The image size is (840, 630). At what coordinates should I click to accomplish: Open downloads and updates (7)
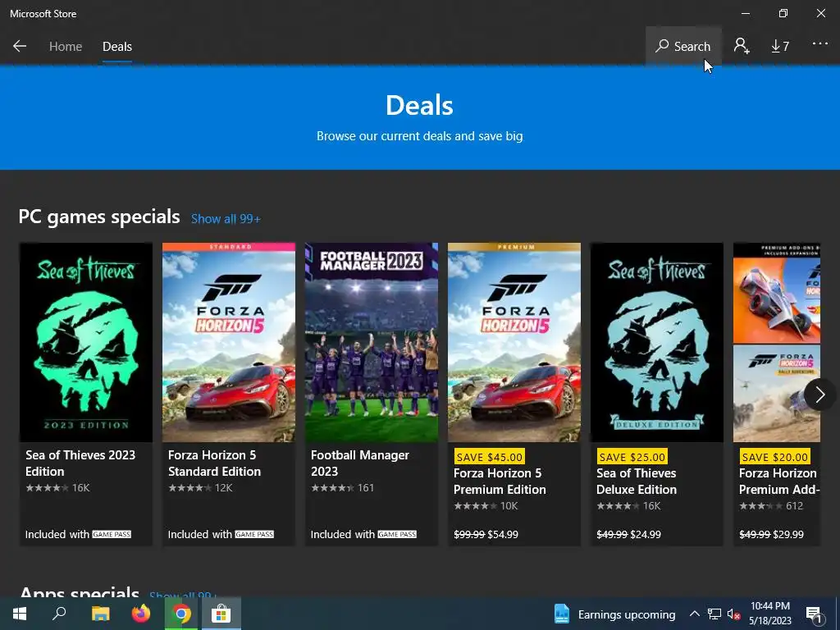click(780, 47)
